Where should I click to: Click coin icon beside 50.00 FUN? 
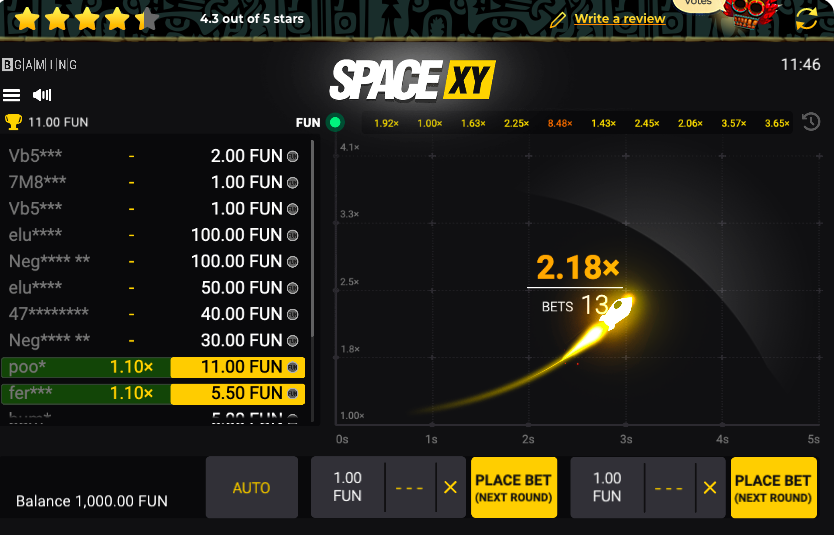[293, 288]
